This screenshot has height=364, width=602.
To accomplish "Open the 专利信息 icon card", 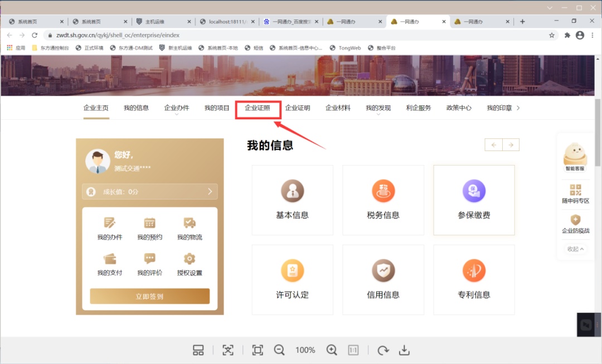I will tap(474, 271).
